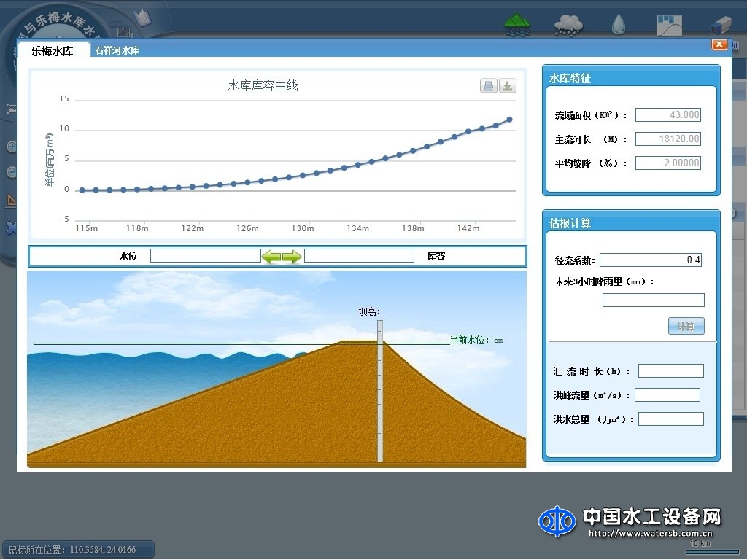Switch to the 石祥河水库 tab
This screenshot has width=747, height=560.
coord(117,51)
